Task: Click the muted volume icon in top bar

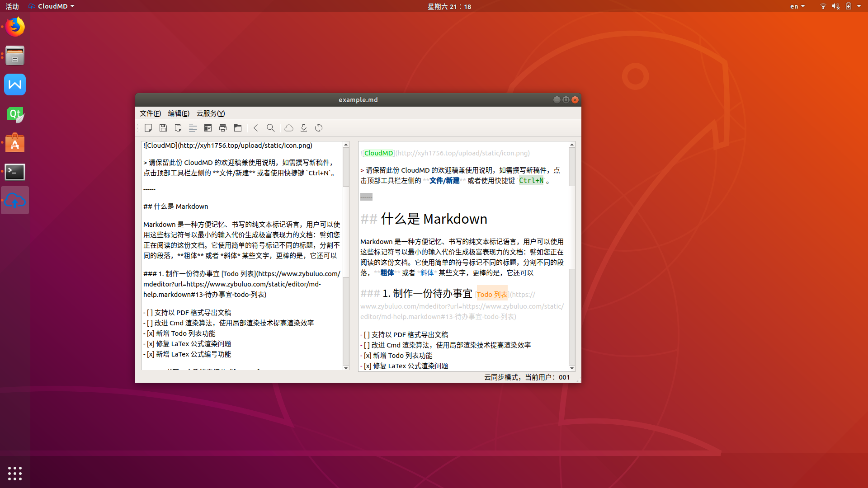Action: tap(835, 6)
